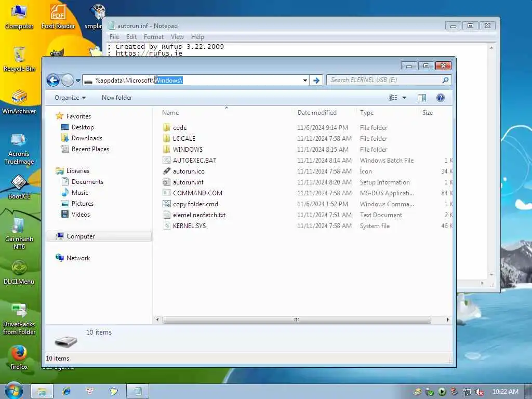This screenshot has width=532, height=399.
Task: Select Favorites in the navigation pane
Action: (79, 116)
